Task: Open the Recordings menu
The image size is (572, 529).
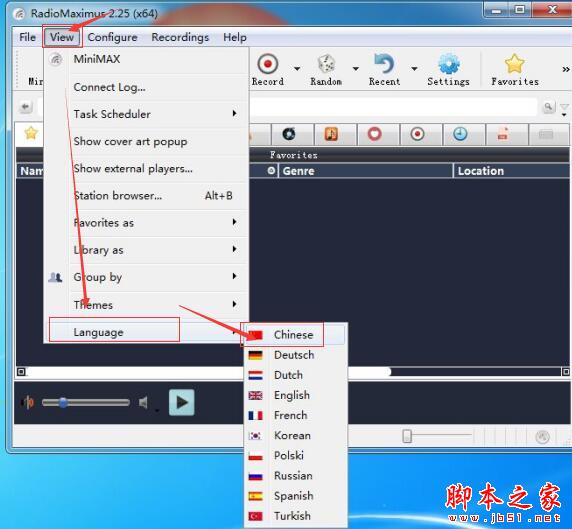Action: pos(180,37)
